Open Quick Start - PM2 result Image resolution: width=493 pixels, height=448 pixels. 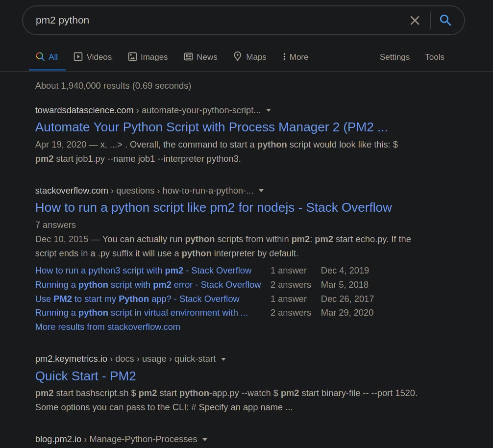[x=86, y=376]
